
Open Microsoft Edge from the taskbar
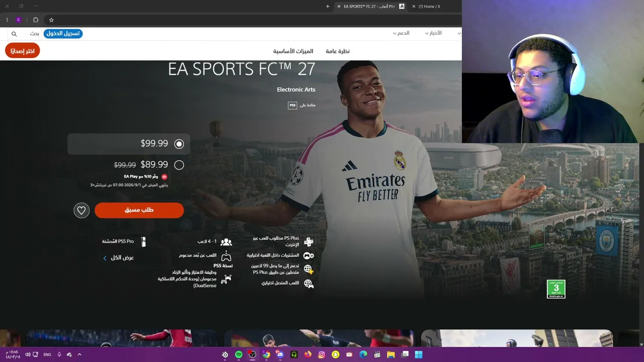(363, 354)
